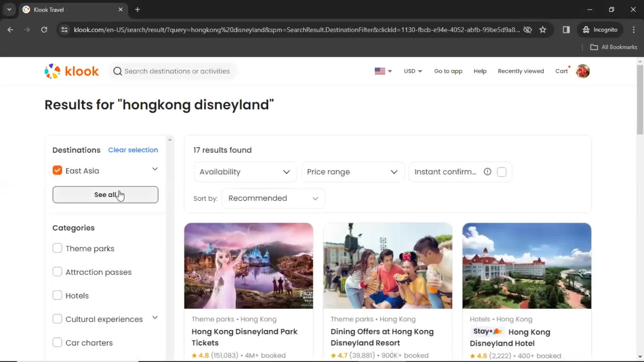Click the Go to app icon link
The width and height of the screenshot is (644, 362).
[x=448, y=71]
